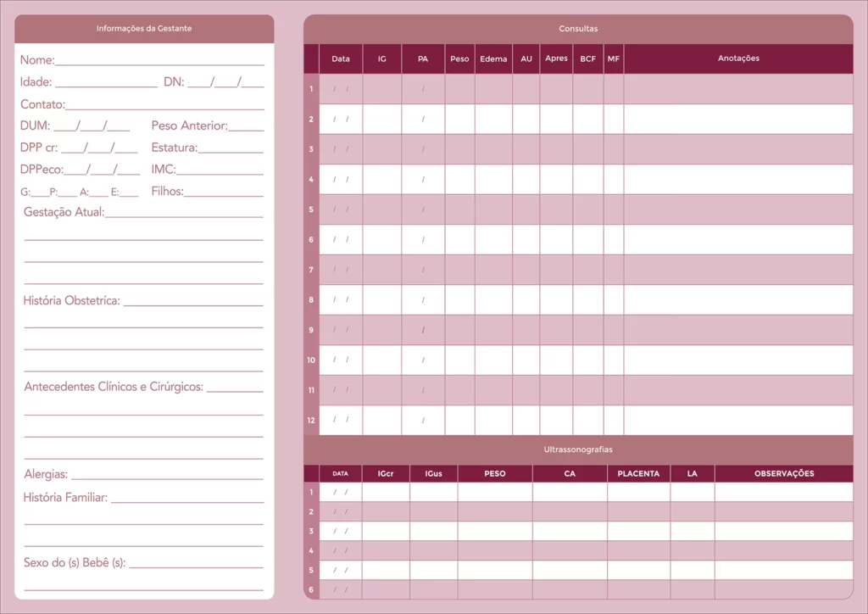Click the Estatura input line

tap(231, 148)
